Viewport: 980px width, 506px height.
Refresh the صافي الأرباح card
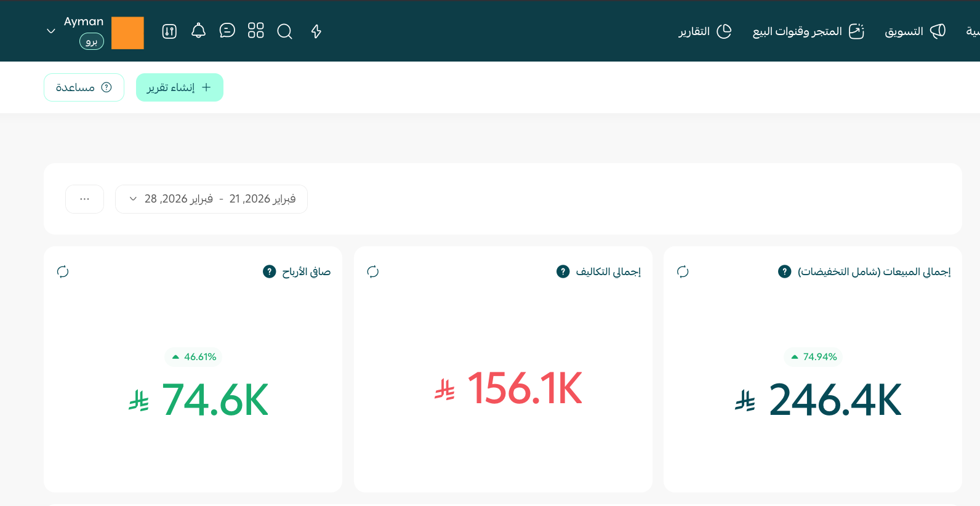[x=63, y=271]
